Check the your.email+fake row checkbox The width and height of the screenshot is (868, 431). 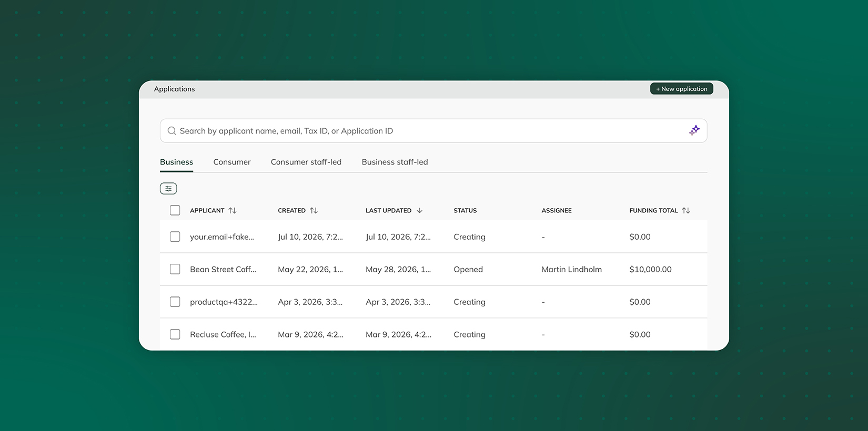tap(175, 237)
